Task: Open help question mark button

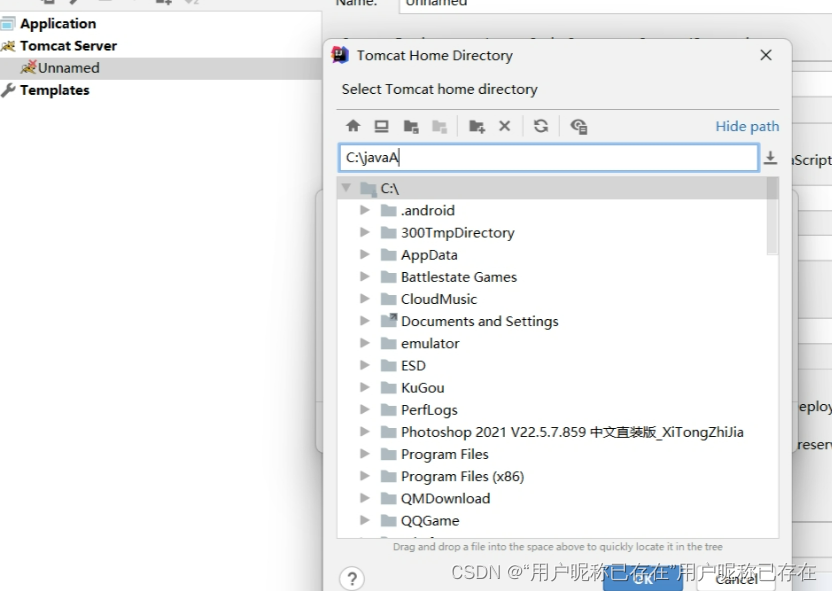Action: point(352,578)
